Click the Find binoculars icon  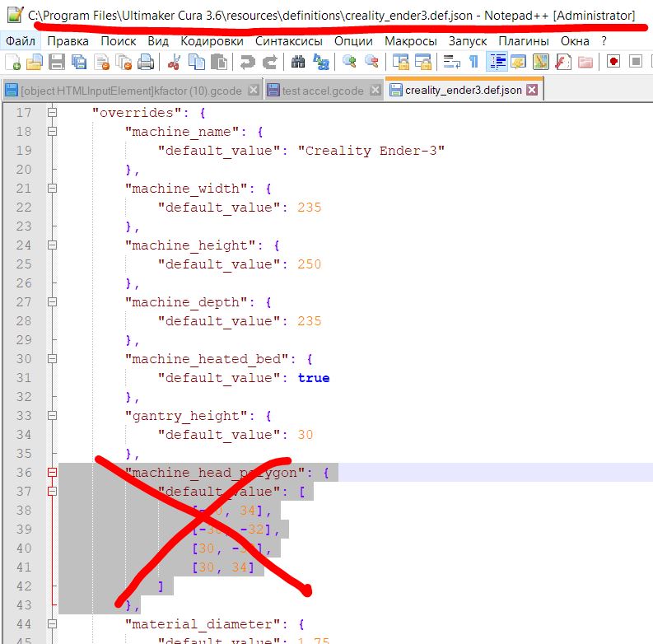[x=298, y=62]
